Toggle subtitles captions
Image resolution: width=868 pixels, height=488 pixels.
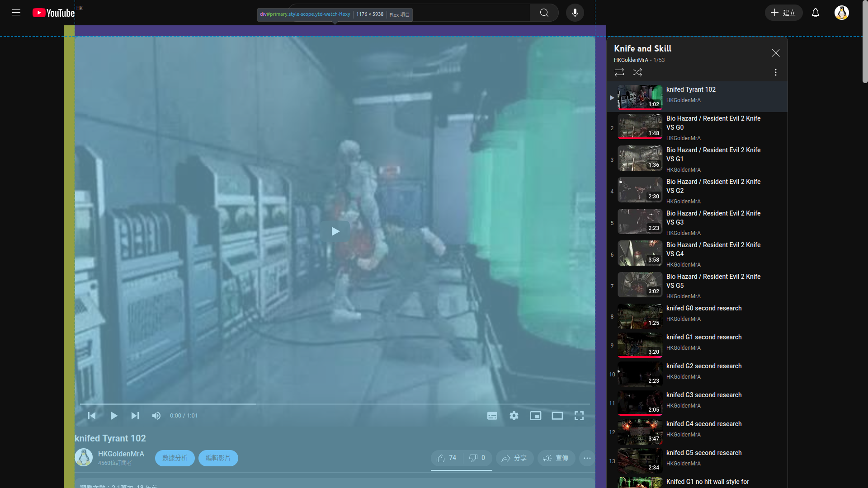pos(492,416)
